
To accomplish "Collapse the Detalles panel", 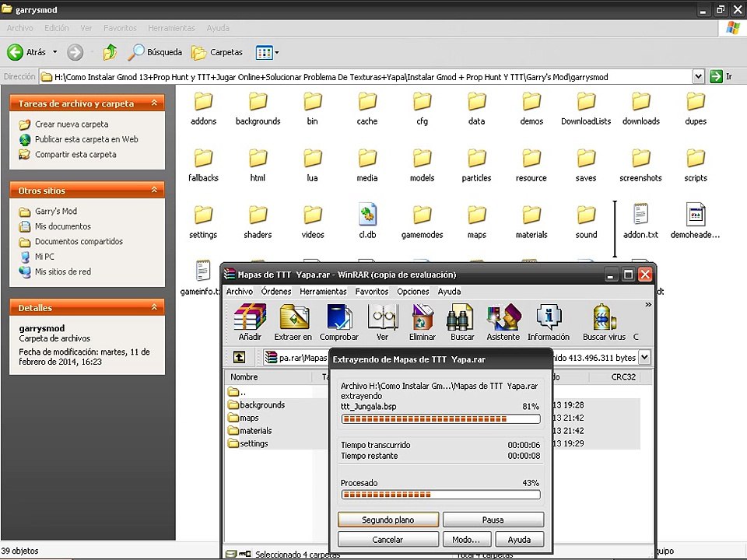I will pyautogui.click(x=154, y=307).
